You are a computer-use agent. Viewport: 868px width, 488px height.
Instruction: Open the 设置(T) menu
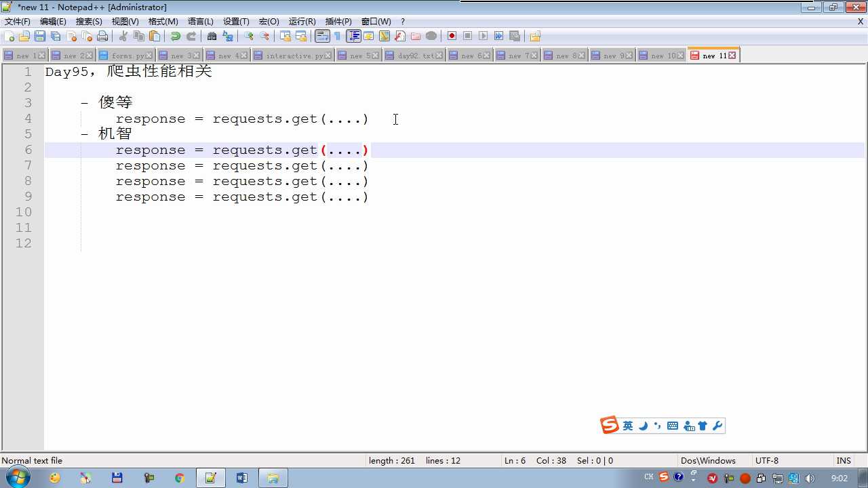point(236,22)
